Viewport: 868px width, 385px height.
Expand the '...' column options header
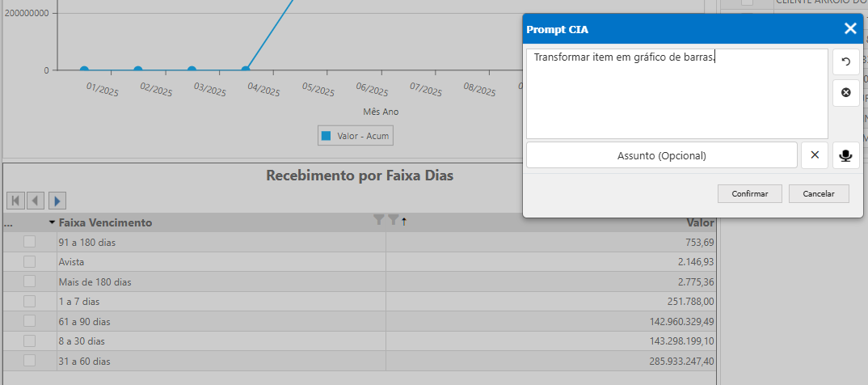8,222
